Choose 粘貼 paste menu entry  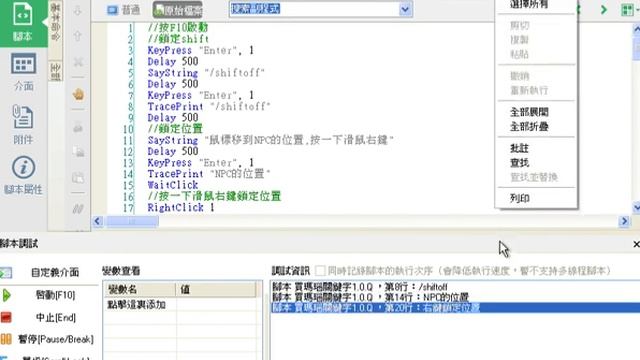(x=519, y=54)
